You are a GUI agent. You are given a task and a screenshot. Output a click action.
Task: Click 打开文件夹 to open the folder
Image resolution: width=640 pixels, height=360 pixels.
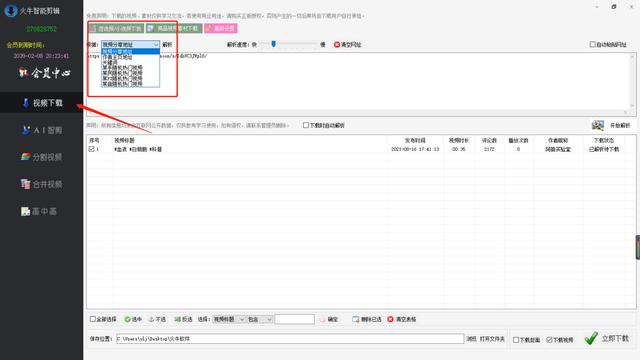click(x=492, y=339)
